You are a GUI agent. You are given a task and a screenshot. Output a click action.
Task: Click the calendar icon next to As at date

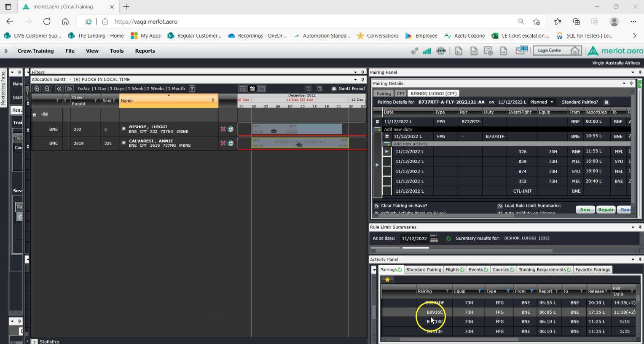[x=434, y=239]
